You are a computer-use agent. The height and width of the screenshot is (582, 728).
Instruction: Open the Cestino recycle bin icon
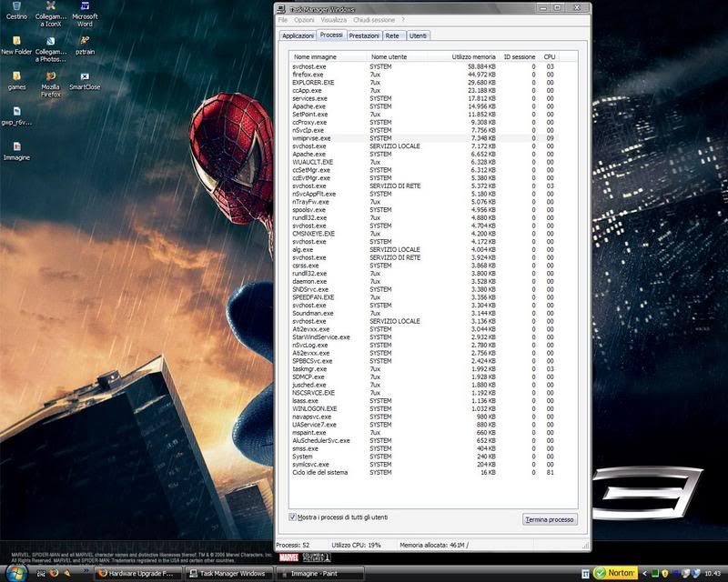tap(15, 10)
